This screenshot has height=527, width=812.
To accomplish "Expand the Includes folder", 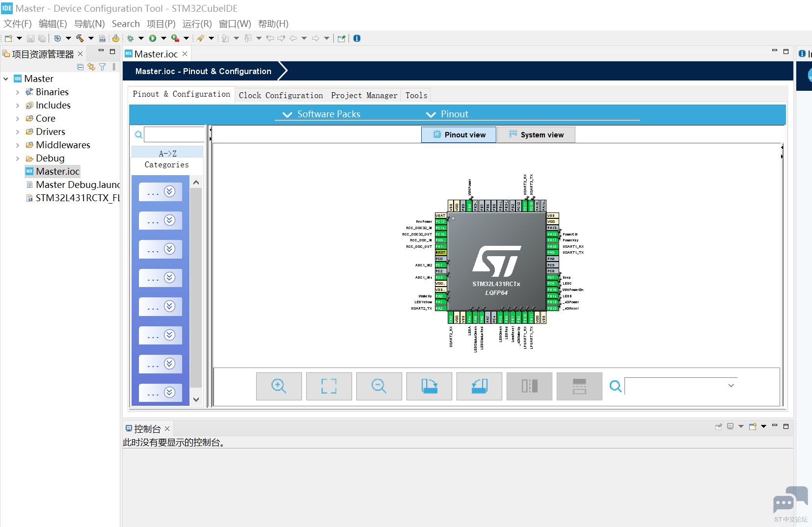I will coord(18,105).
